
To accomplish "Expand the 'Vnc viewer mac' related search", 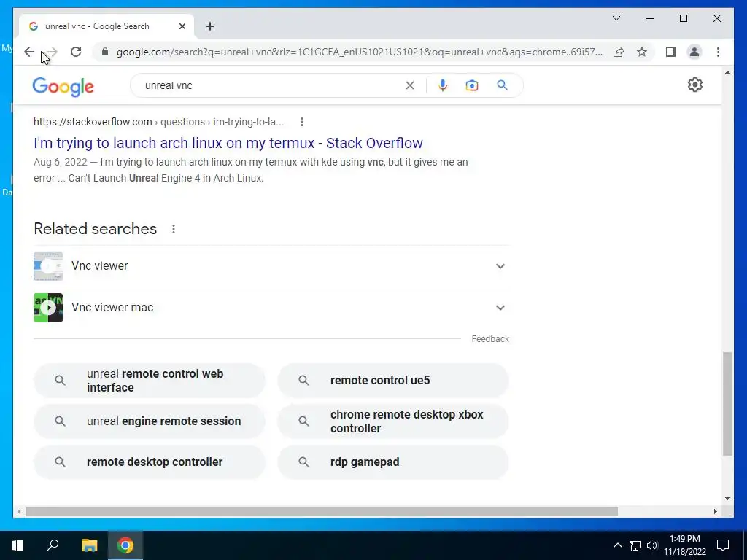I will (x=271, y=308).
